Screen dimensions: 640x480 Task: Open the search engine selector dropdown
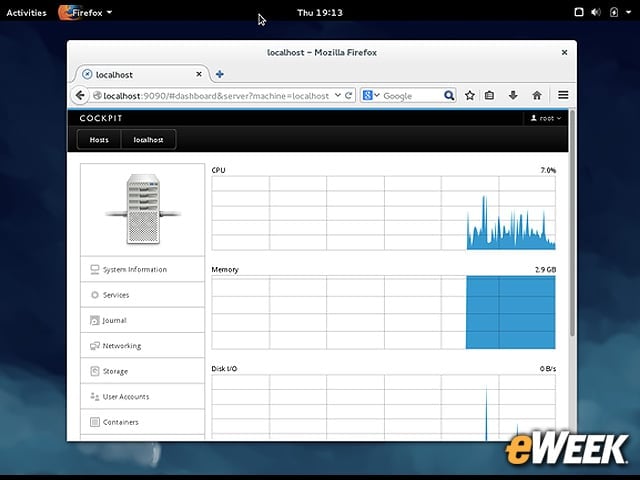coord(371,96)
